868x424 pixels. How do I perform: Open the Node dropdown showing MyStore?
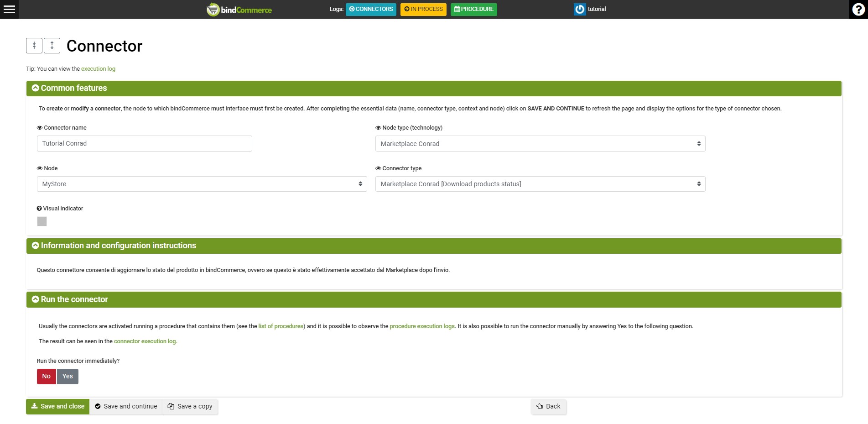pyautogui.click(x=202, y=184)
